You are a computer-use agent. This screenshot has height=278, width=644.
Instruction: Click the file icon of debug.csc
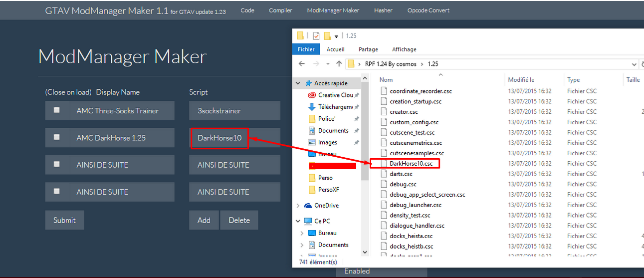(x=384, y=184)
